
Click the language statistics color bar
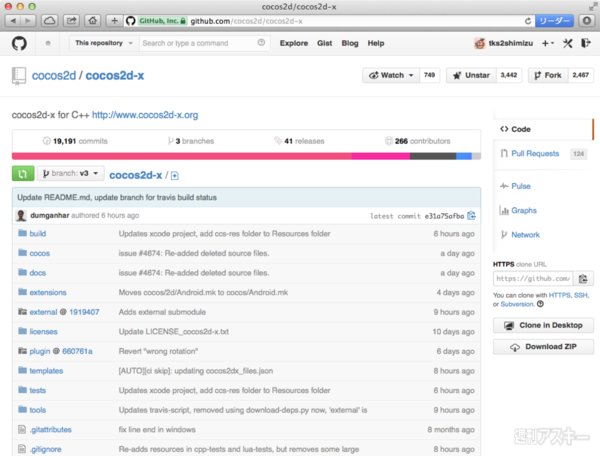[x=246, y=156]
